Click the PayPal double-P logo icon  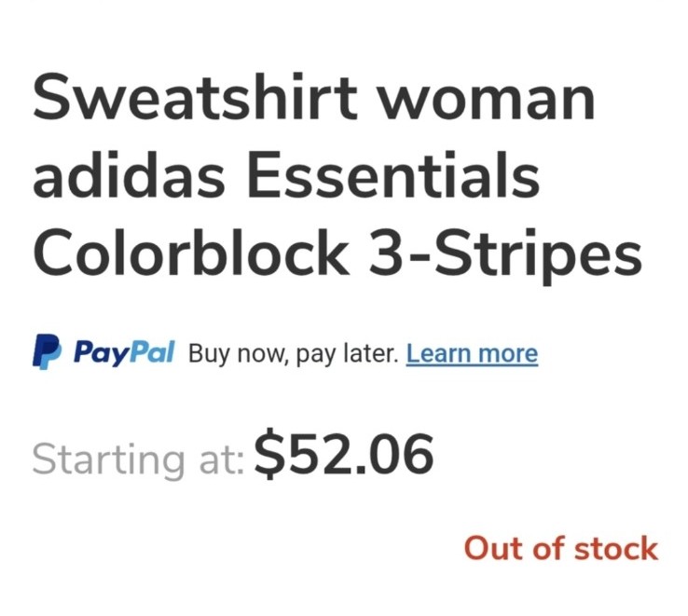[x=47, y=352]
